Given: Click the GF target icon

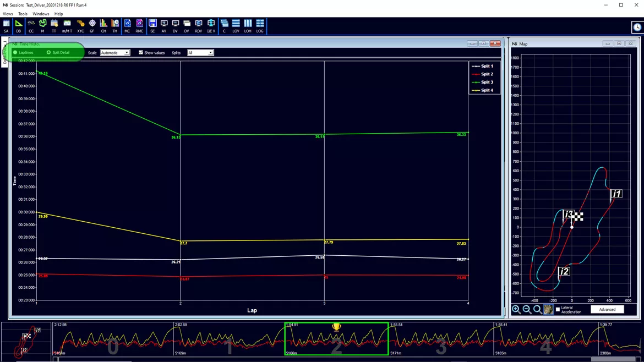Looking at the screenshot, I should tap(92, 25).
